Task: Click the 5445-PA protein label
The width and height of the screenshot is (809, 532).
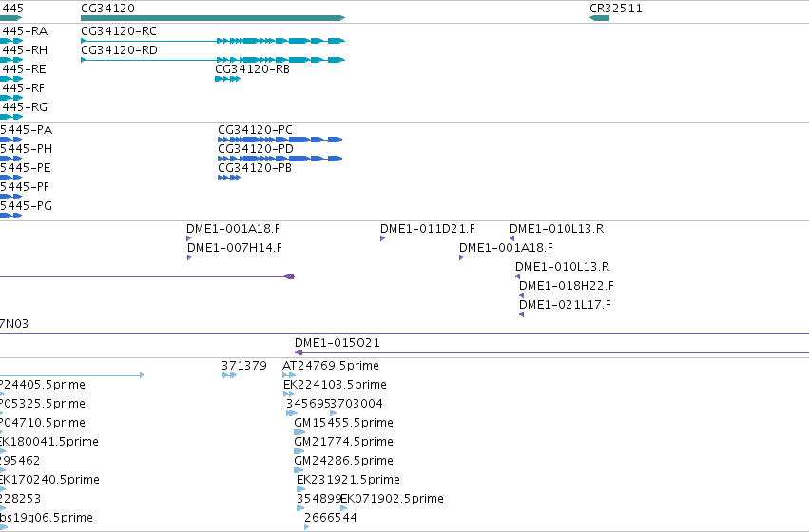Action: coord(26,129)
